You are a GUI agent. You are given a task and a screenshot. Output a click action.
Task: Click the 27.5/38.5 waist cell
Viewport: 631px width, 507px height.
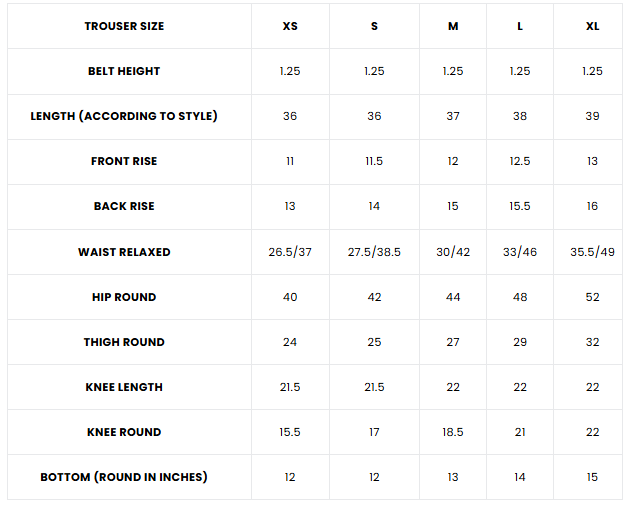tap(374, 252)
